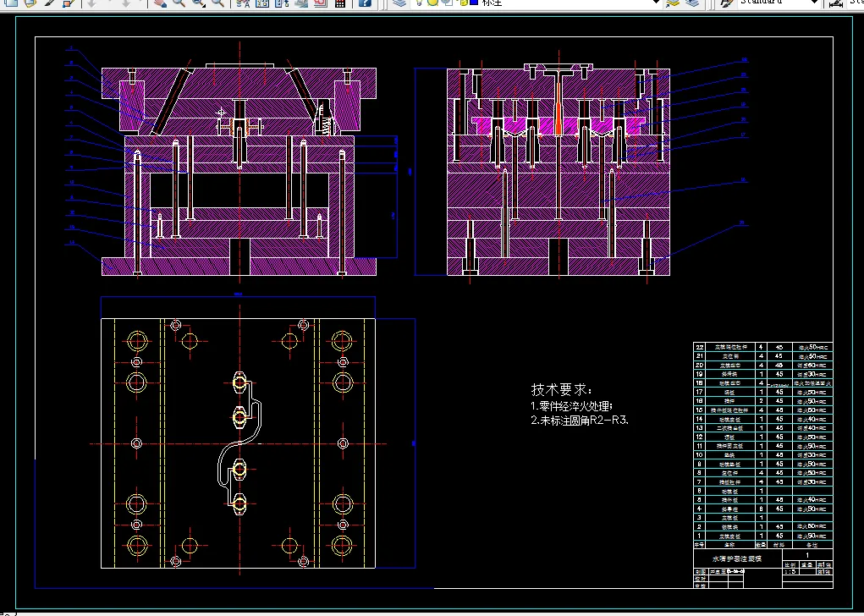Viewport: 864px width, 616px height.
Task: Select the 技术要求 heading text
Action: (561, 389)
